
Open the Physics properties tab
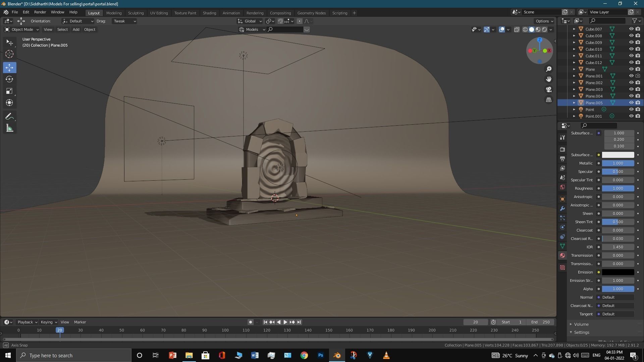click(x=562, y=227)
